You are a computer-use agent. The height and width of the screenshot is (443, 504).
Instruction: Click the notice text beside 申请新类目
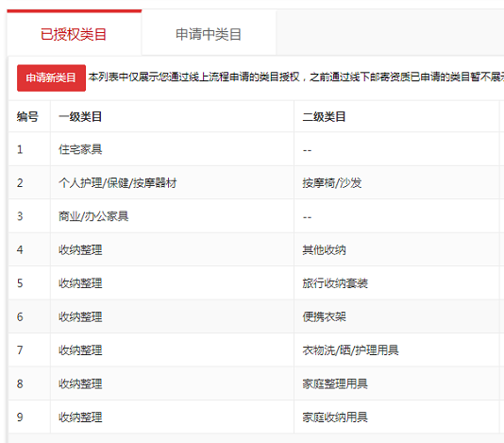[296, 77]
